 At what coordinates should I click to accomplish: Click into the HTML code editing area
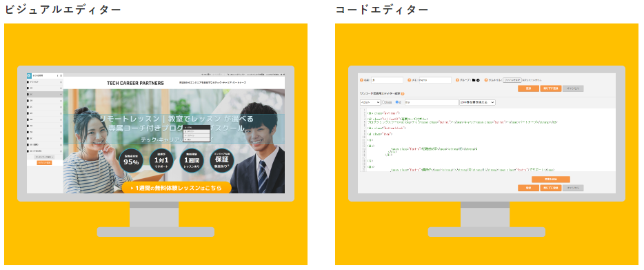coord(487,140)
